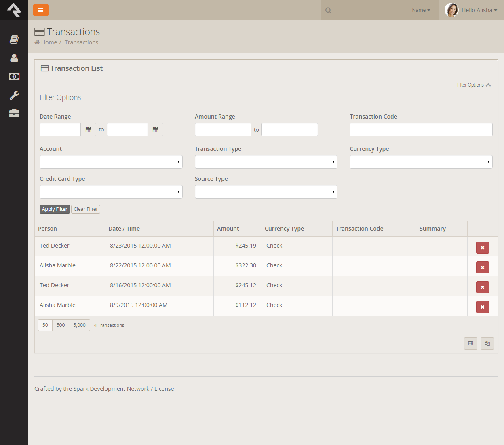
Task: Go to the Home breadcrumb link
Action: (x=49, y=42)
